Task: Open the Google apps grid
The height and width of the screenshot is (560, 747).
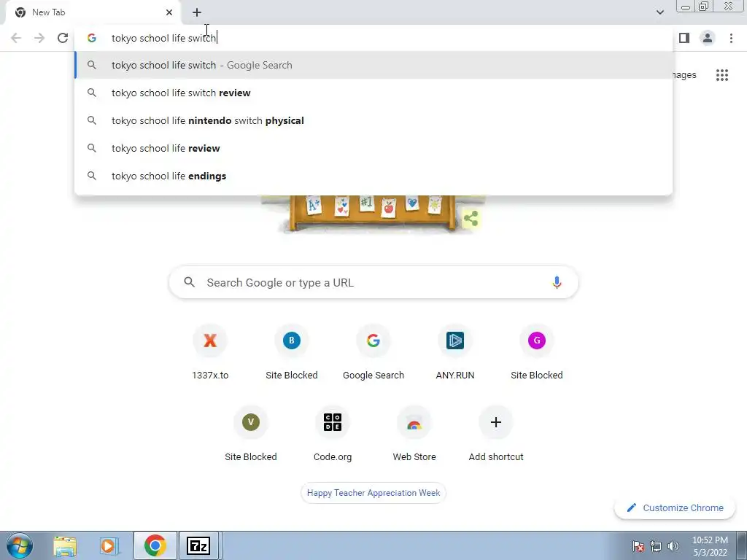Action: point(722,75)
